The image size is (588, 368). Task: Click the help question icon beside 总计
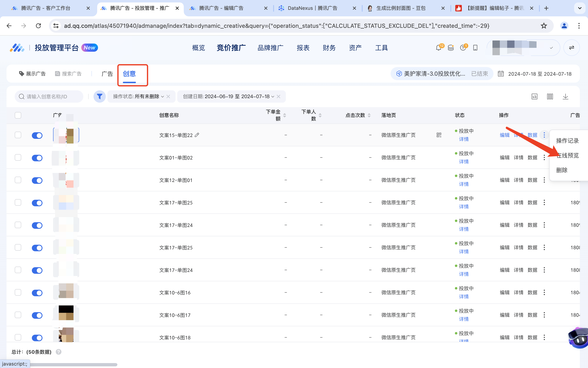(x=59, y=352)
